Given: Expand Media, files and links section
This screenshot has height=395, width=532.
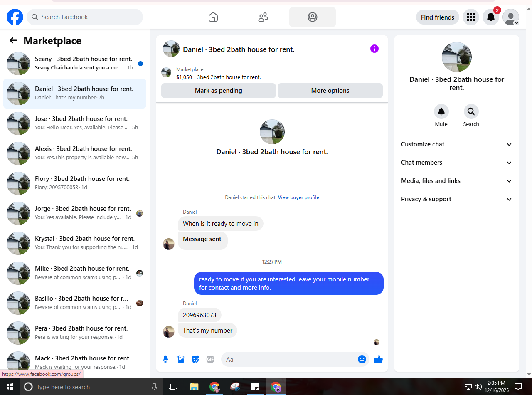Looking at the screenshot, I should (456, 181).
